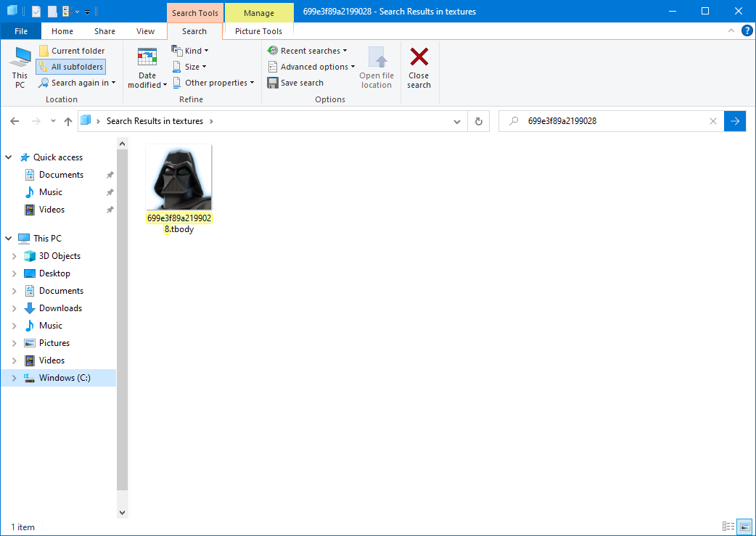The height and width of the screenshot is (536, 756).
Task: Expand the Pictures tree node
Action: pyautogui.click(x=14, y=343)
